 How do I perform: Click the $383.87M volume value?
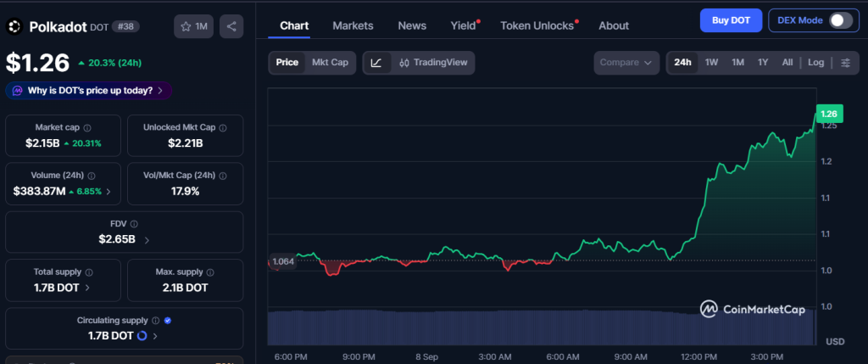coord(39,192)
